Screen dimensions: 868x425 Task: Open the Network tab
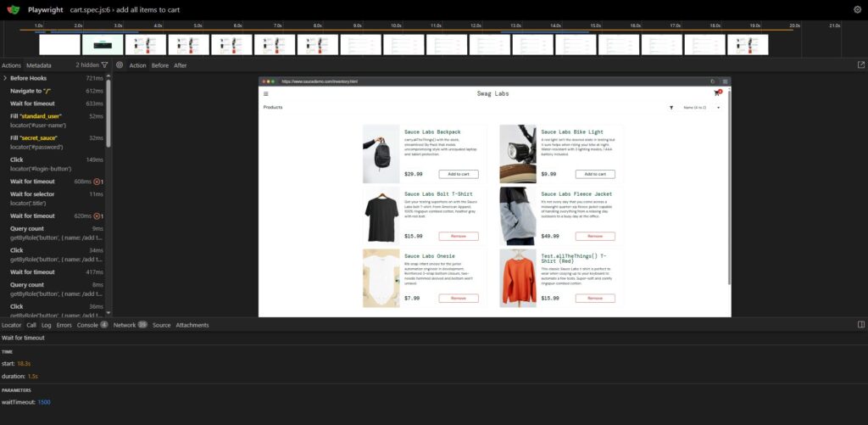coord(130,325)
